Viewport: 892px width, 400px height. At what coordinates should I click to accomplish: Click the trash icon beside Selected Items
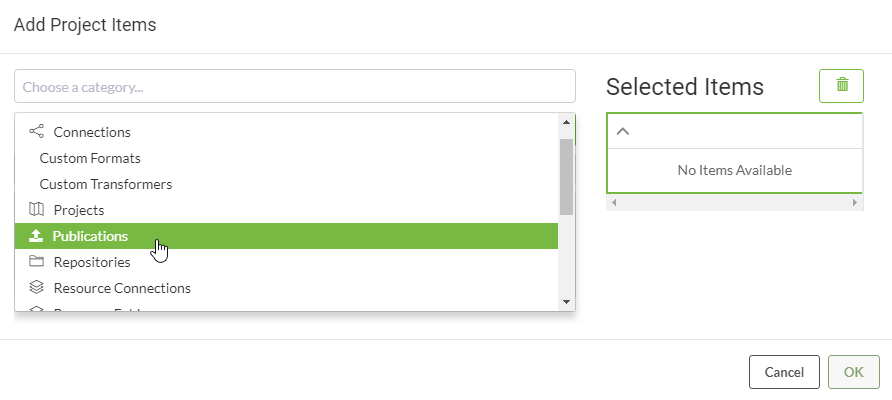[x=841, y=85]
